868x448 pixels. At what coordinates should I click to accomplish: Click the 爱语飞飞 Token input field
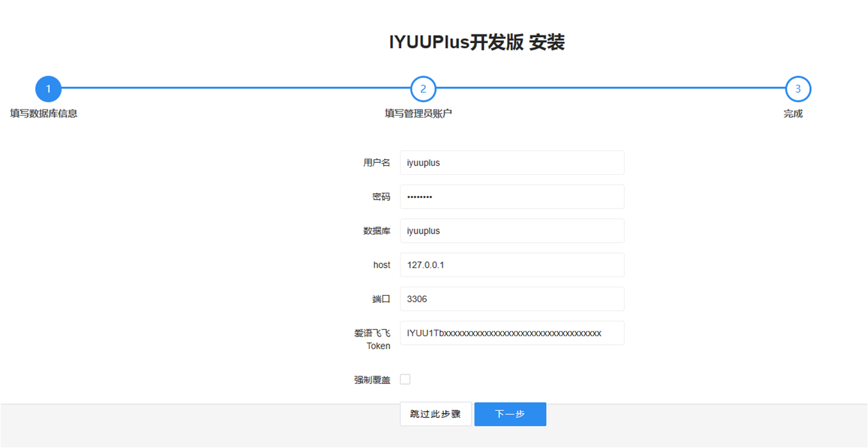pos(512,333)
